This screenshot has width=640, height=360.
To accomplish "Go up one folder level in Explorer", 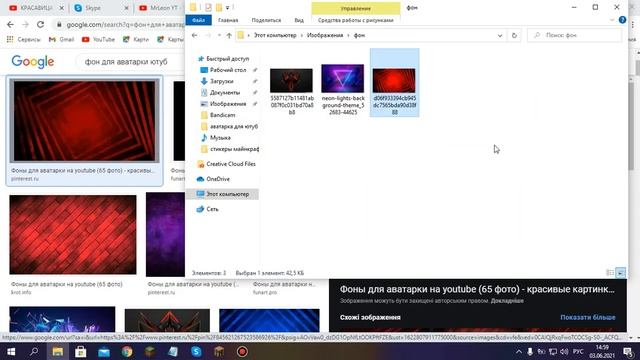I will (x=229, y=36).
